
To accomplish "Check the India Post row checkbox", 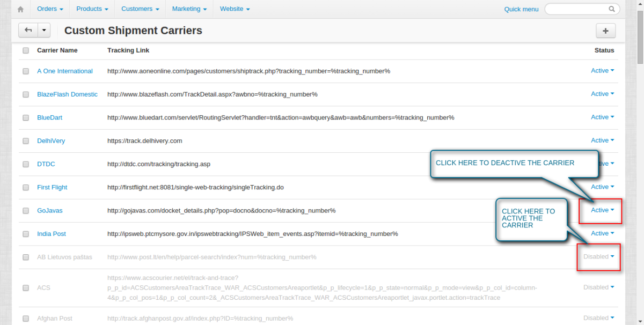I will pyautogui.click(x=26, y=234).
